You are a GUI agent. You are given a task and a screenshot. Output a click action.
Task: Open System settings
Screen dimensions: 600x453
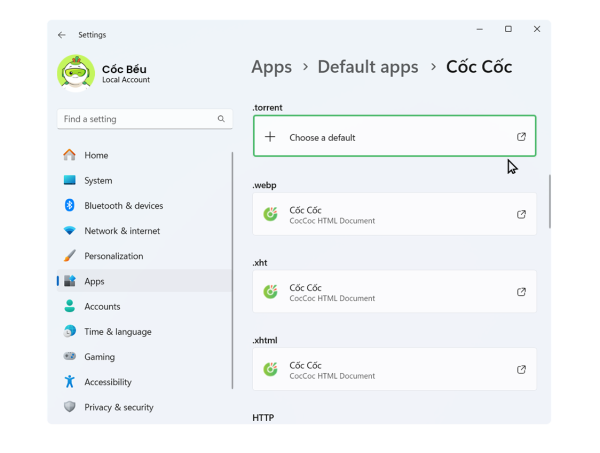pos(145,181)
